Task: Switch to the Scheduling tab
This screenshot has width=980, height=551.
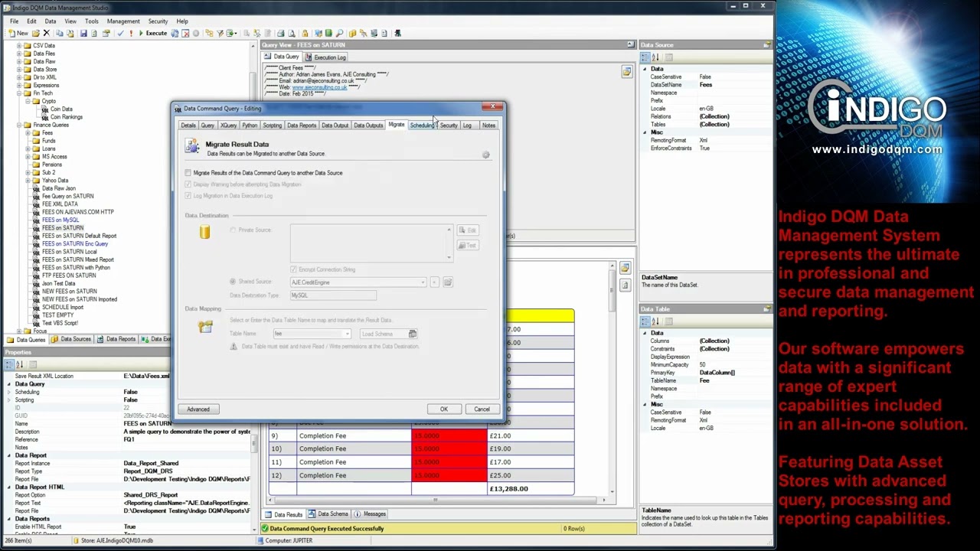Action: [x=423, y=126]
